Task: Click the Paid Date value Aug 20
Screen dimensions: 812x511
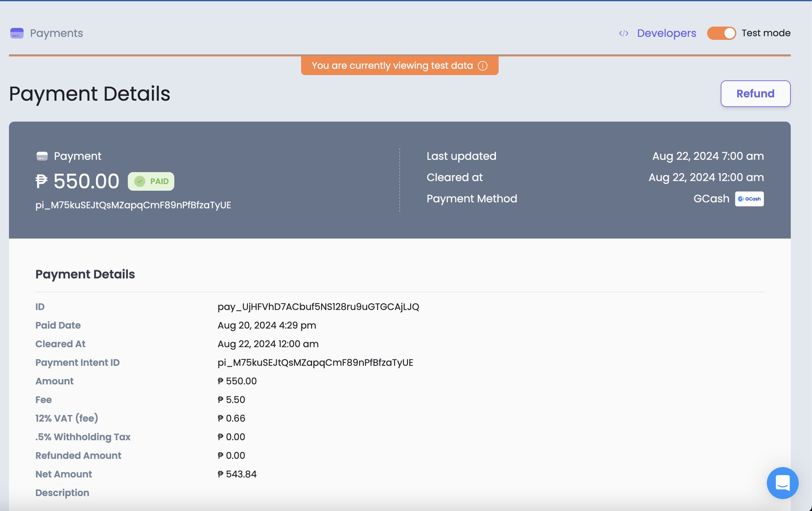Action: 267,325
